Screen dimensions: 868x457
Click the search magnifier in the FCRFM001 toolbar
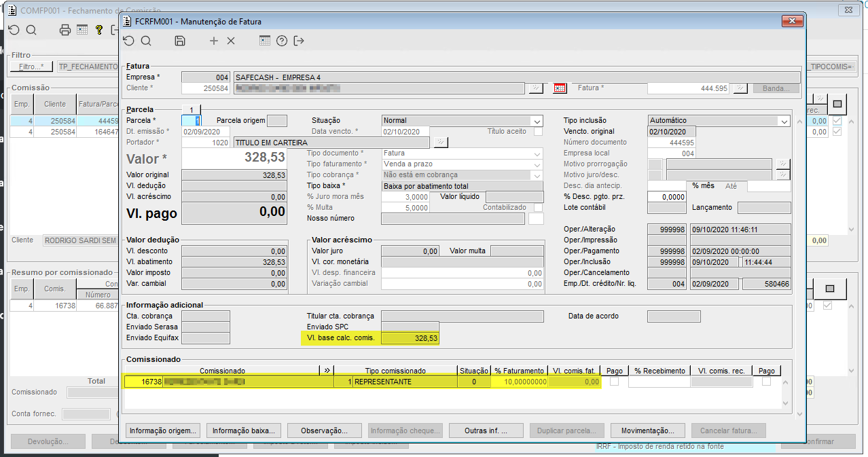(146, 41)
